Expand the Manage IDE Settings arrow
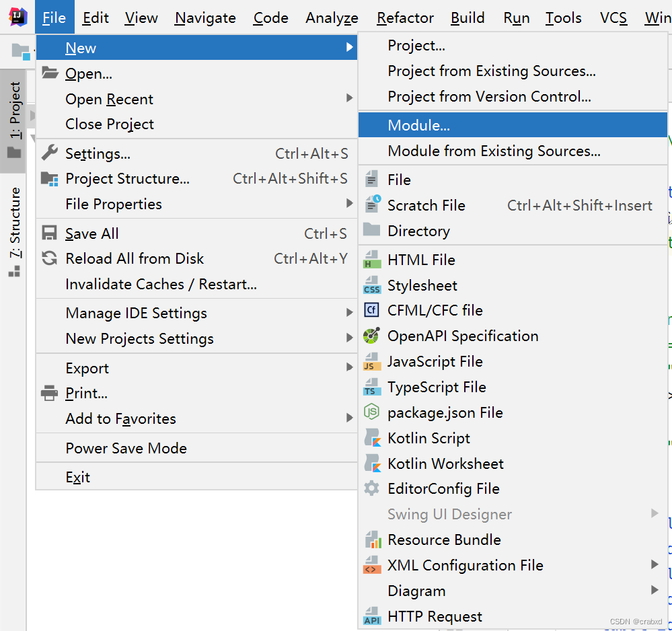This screenshot has width=672, height=631. (350, 313)
